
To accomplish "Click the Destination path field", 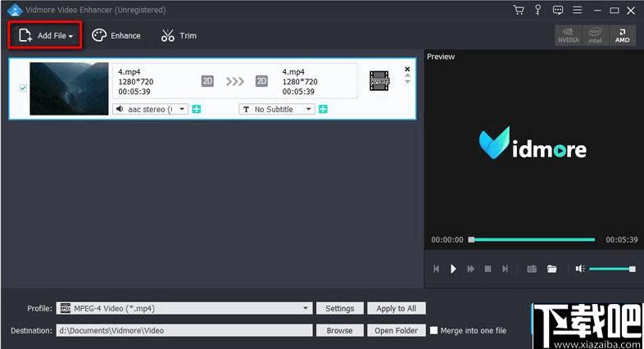I will tap(184, 330).
